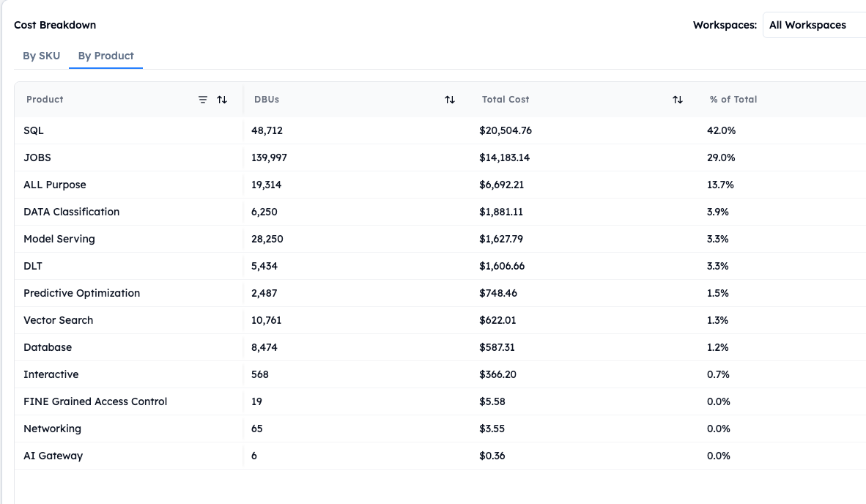866x504 pixels.
Task: Click the Networking product name
Action: (x=52, y=429)
